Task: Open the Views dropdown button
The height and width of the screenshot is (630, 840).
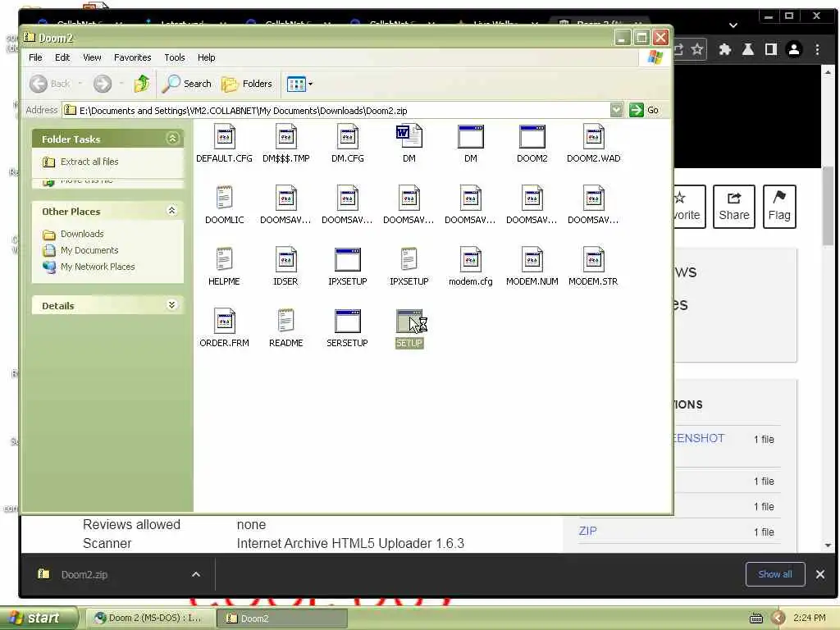Action: point(300,84)
